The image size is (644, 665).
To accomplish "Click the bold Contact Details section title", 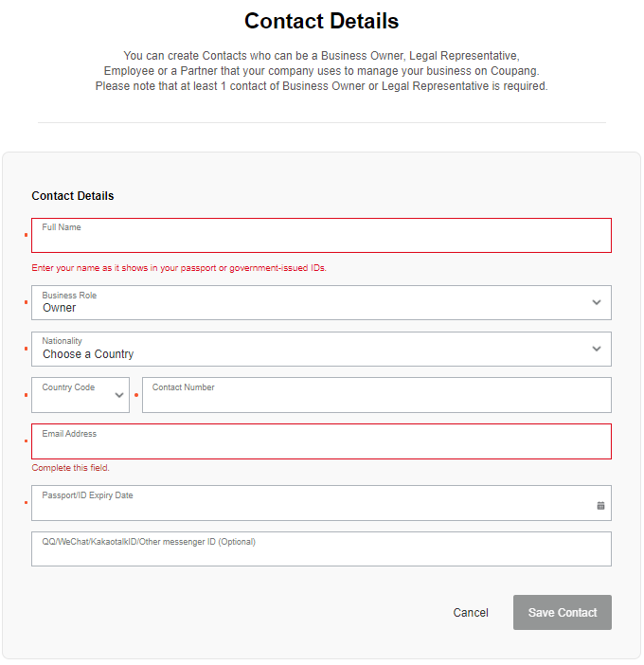I will (x=73, y=196).
